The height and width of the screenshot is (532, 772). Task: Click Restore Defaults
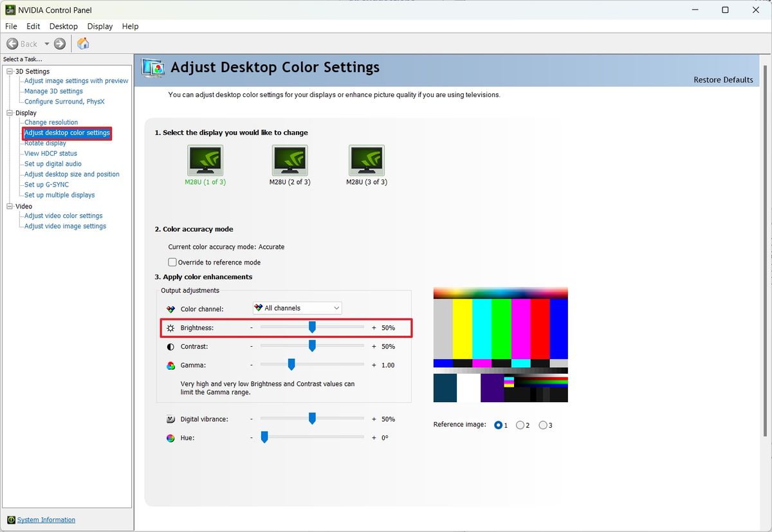pyautogui.click(x=723, y=80)
